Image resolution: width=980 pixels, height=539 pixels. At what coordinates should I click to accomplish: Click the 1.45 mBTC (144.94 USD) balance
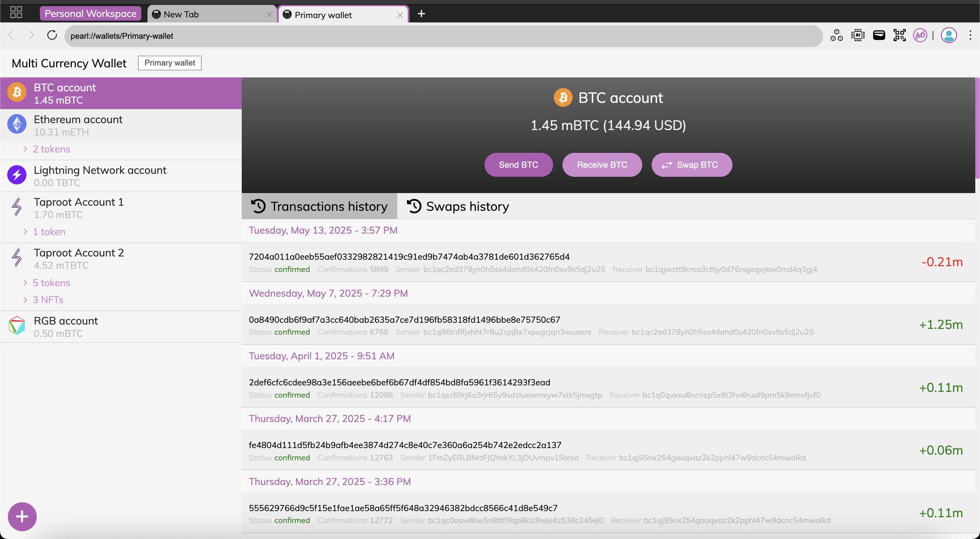[608, 125]
